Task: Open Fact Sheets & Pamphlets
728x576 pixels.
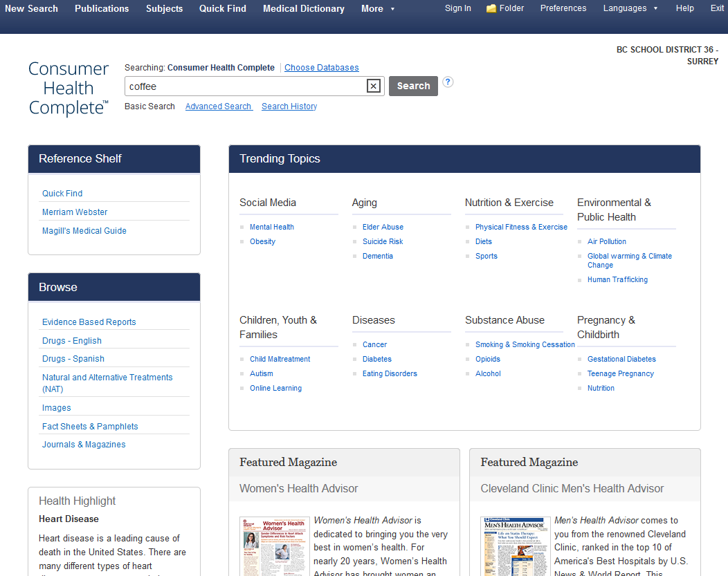Action: click(x=90, y=426)
